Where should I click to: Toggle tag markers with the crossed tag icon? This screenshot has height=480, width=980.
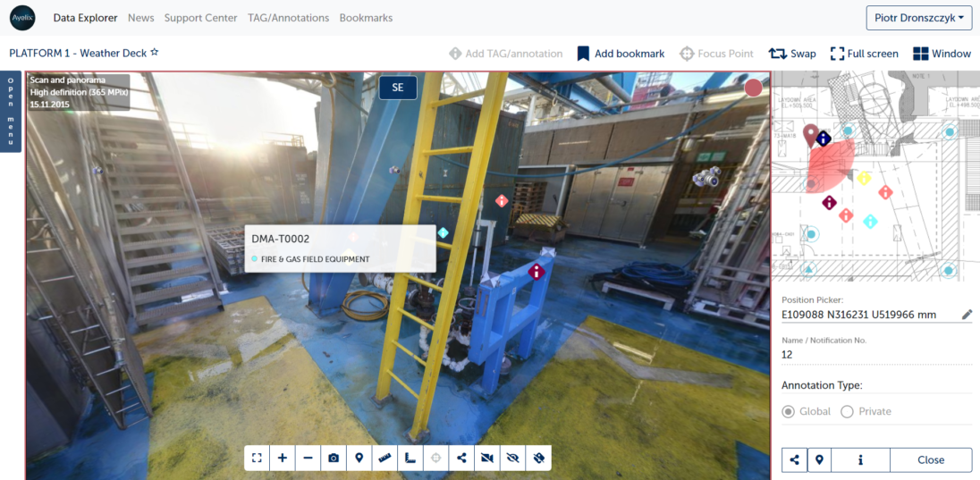[x=539, y=458]
